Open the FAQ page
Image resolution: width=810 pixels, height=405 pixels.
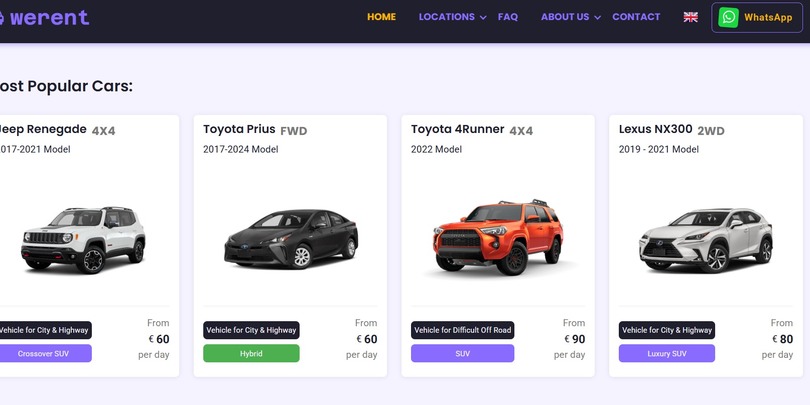(x=507, y=17)
